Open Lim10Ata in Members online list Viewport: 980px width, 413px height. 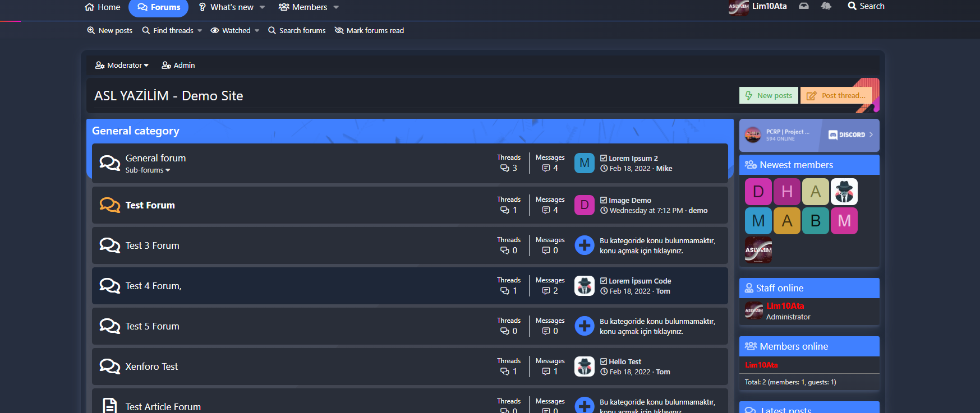tap(761, 365)
